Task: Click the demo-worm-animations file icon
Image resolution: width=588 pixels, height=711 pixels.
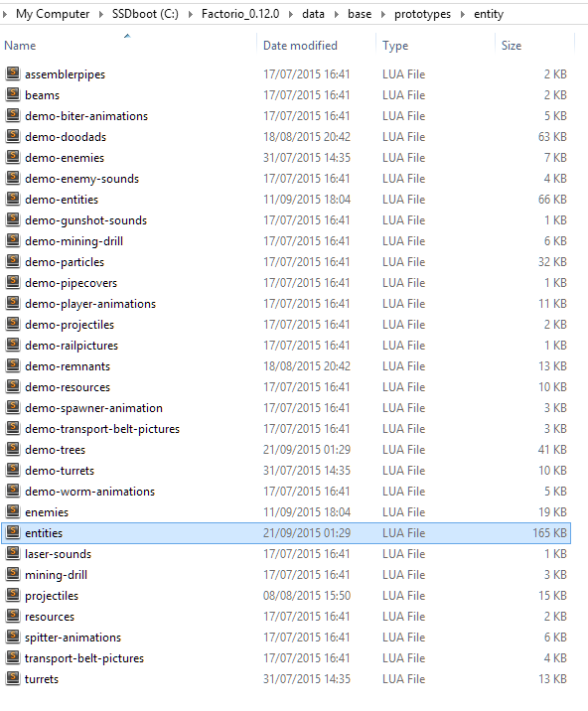Action: point(13,491)
